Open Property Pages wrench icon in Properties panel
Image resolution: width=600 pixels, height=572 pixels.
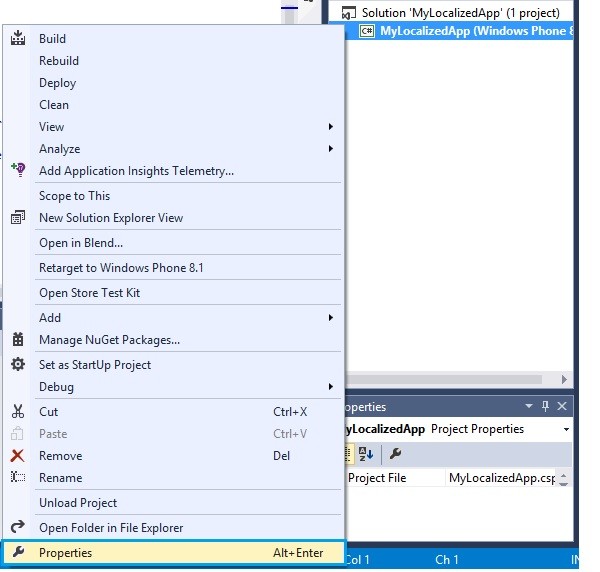click(x=395, y=454)
